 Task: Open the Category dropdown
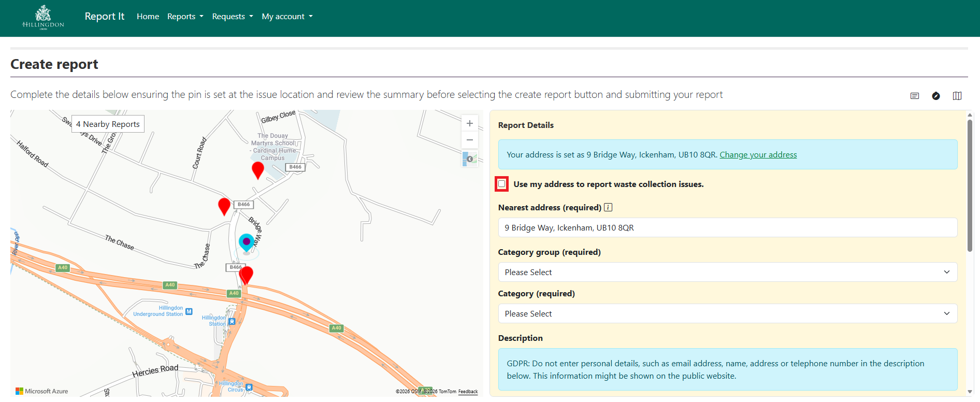[x=727, y=313]
